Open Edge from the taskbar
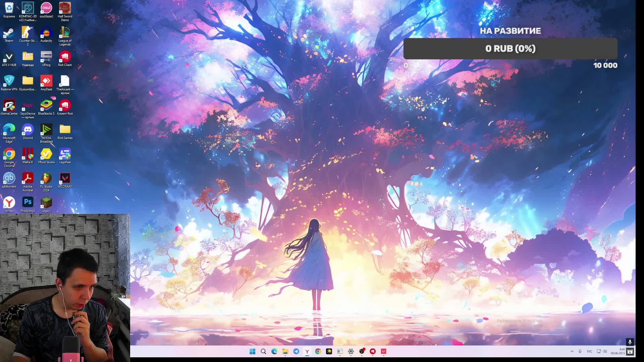Image resolution: width=644 pixels, height=362 pixels. point(274,351)
